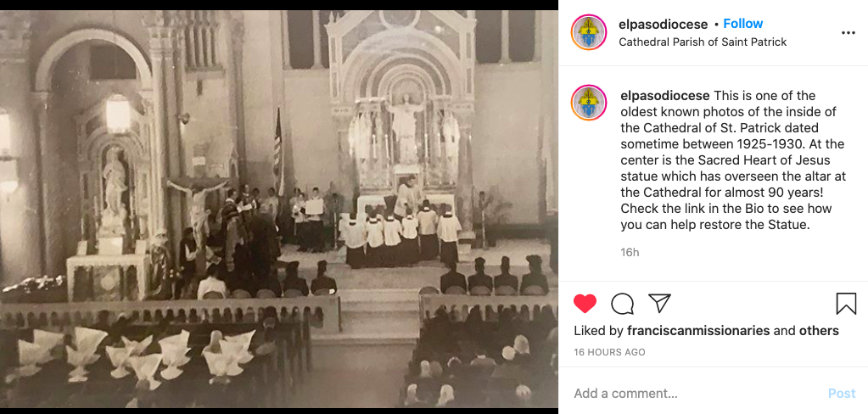The image size is (868, 414).
Task: Save the post with the bookmark icon
Action: [846, 304]
